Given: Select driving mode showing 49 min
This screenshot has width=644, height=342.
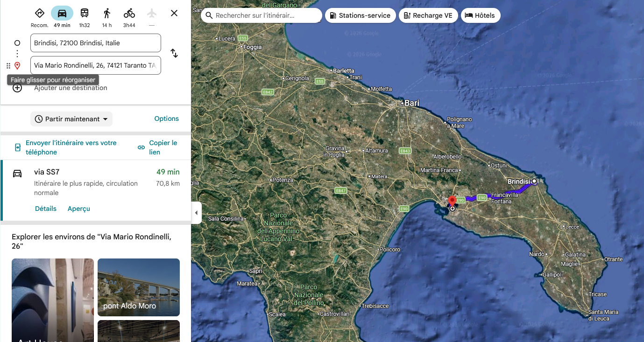Looking at the screenshot, I should coord(62,13).
